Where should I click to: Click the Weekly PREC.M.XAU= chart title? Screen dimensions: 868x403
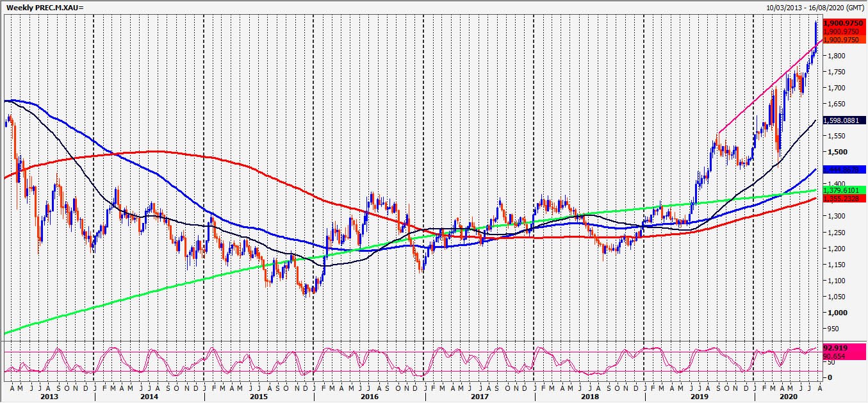pyautogui.click(x=45, y=7)
